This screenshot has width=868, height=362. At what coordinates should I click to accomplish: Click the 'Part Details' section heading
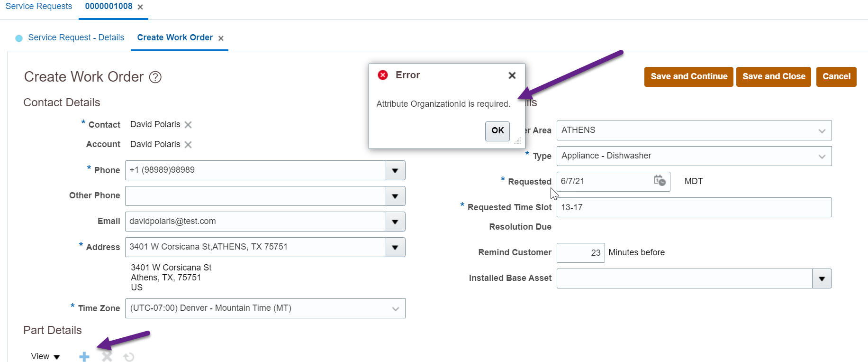(53, 330)
